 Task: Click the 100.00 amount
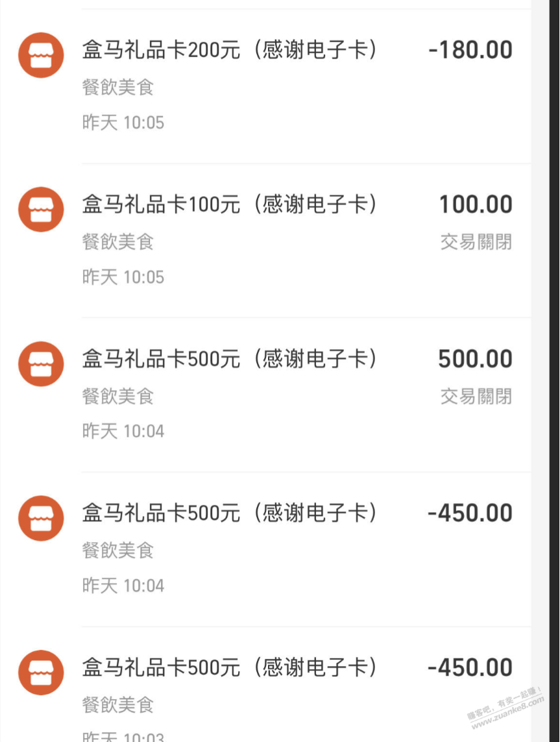(x=476, y=205)
